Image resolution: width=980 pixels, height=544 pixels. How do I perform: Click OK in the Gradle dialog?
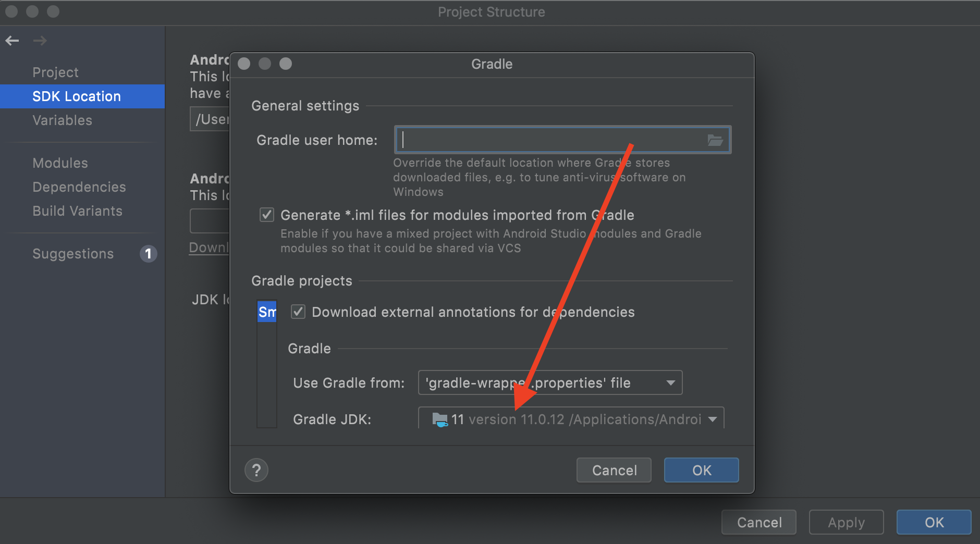pos(701,470)
